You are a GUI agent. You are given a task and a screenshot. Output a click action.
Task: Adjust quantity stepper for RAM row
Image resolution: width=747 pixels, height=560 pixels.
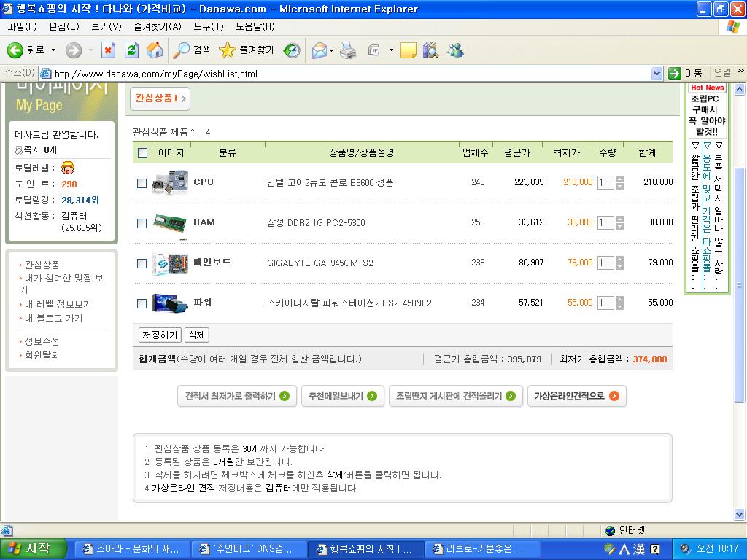[619, 222]
